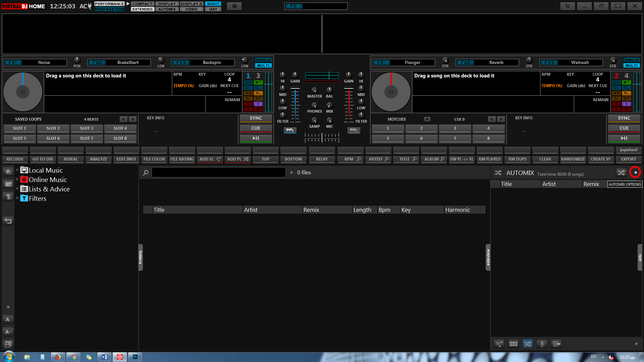Switch left deck effects to SINGLE mode

[263, 60]
